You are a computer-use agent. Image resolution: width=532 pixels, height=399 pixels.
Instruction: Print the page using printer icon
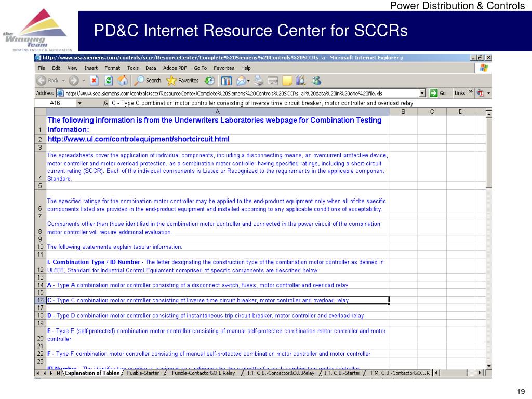point(259,81)
